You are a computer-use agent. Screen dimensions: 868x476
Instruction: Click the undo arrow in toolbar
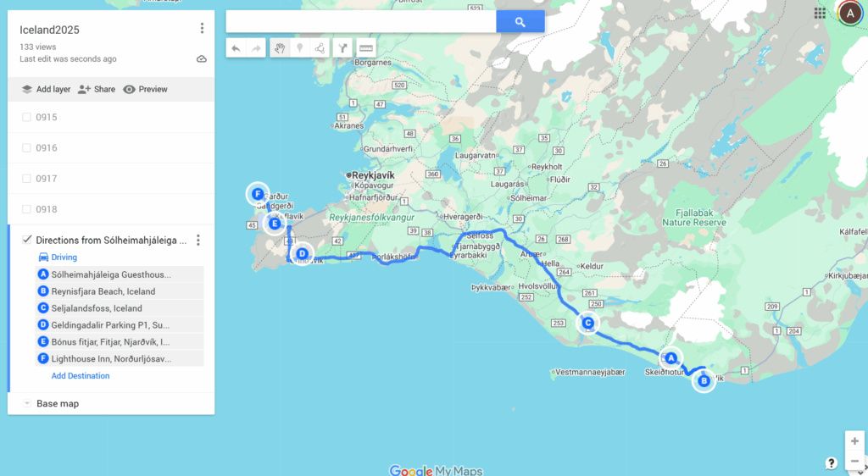(236, 48)
